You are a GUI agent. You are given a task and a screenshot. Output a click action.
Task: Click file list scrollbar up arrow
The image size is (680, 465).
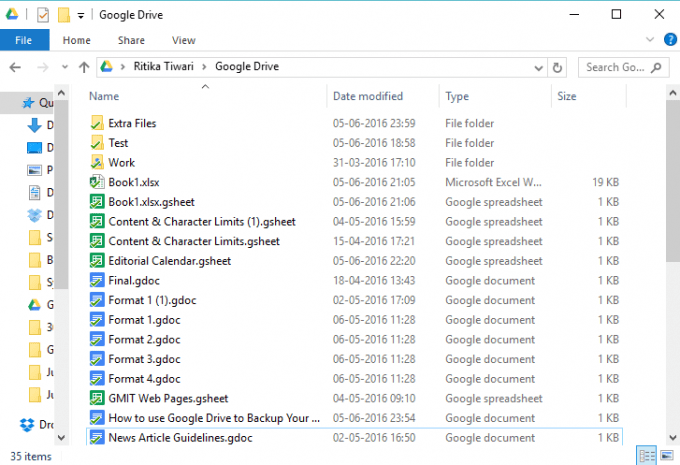673,93
